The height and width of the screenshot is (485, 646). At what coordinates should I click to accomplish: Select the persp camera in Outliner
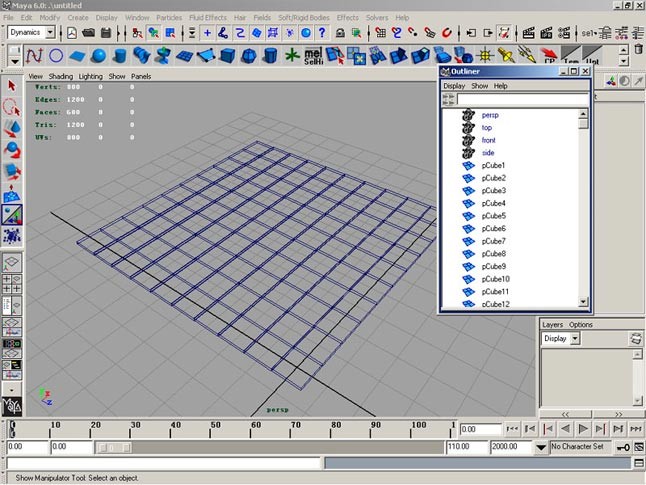click(x=490, y=115)
